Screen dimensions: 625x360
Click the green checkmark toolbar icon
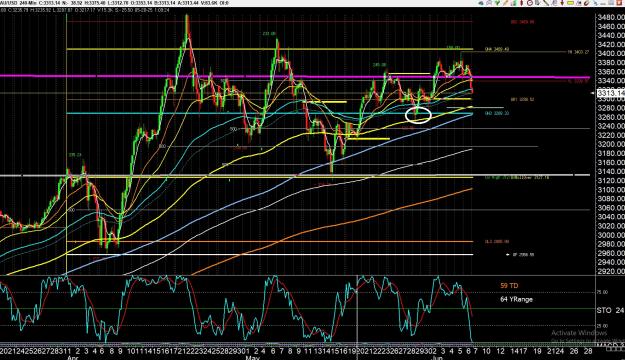(497, 3)
